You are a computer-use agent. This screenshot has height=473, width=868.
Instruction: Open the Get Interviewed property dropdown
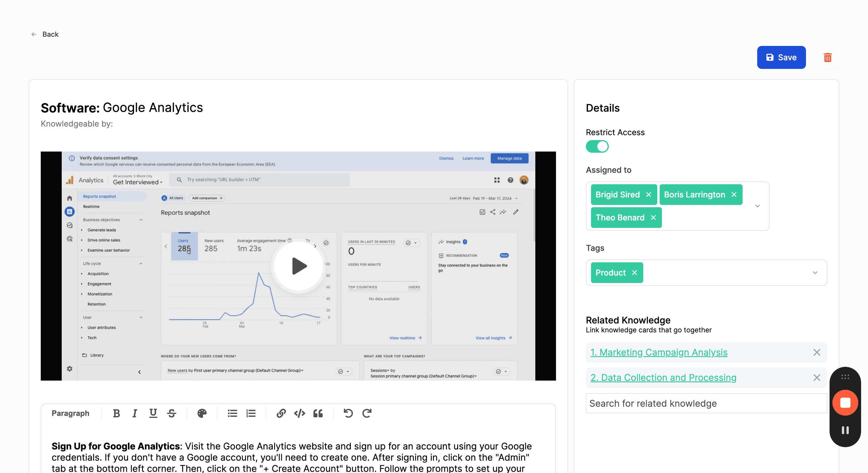point(137,182)
